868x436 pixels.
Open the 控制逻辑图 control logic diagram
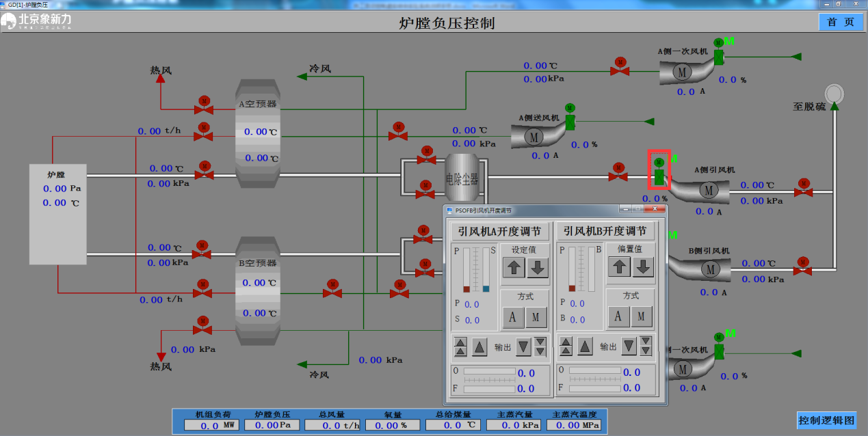point(826,420)
